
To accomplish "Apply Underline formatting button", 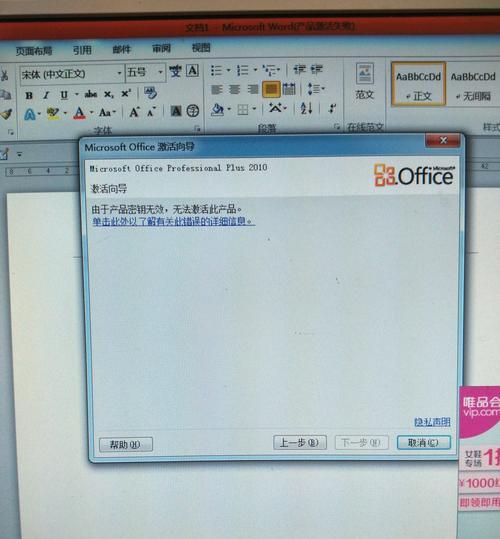I will [x=64, y=95].
